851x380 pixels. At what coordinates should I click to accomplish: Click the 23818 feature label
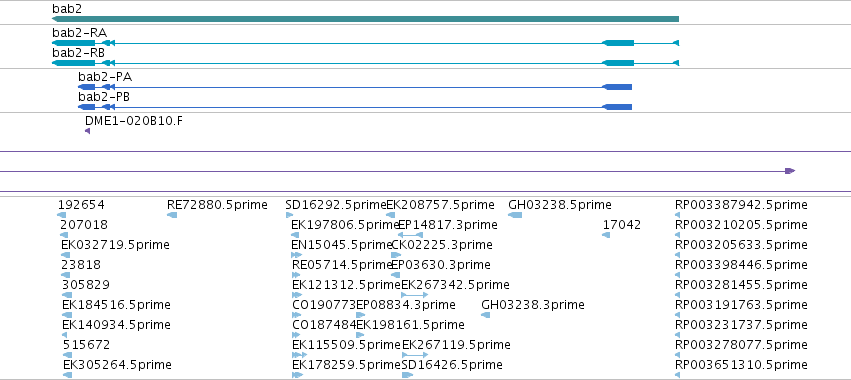(81, 264)
